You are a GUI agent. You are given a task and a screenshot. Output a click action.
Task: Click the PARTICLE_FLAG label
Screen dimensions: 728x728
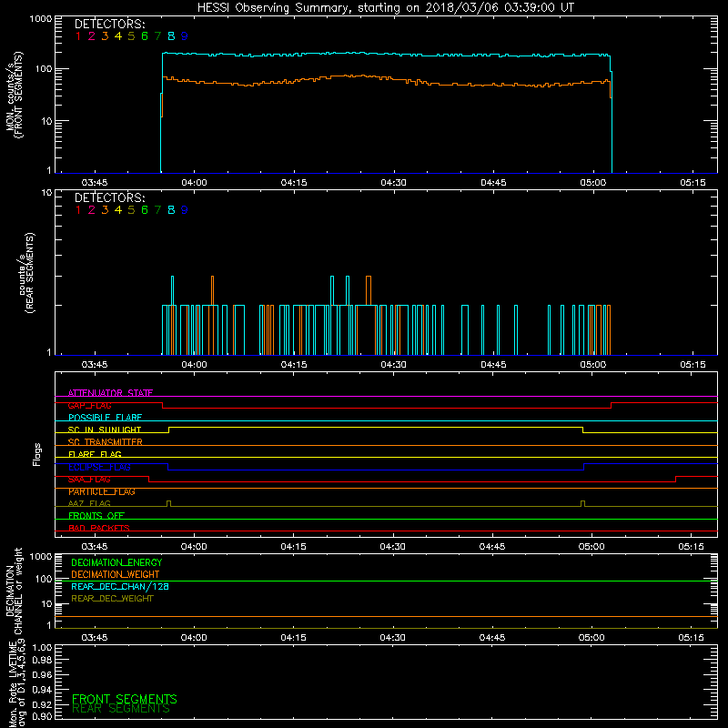pos(102,491)
